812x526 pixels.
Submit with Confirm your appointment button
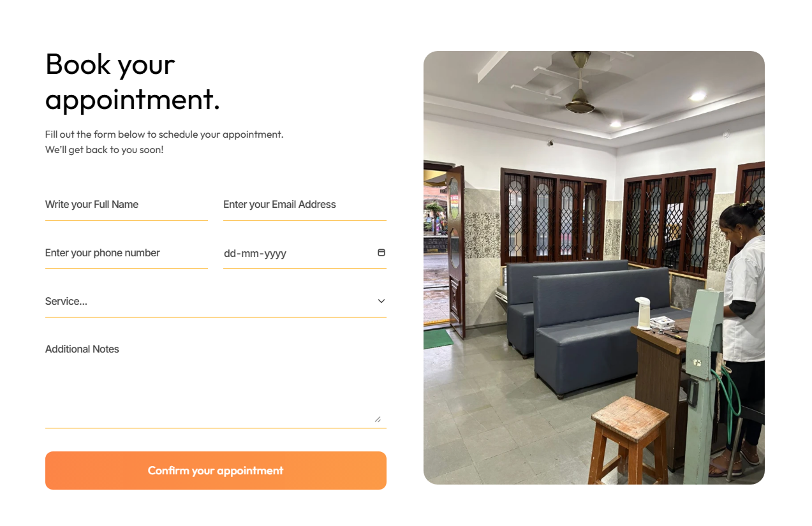point(216,471)
